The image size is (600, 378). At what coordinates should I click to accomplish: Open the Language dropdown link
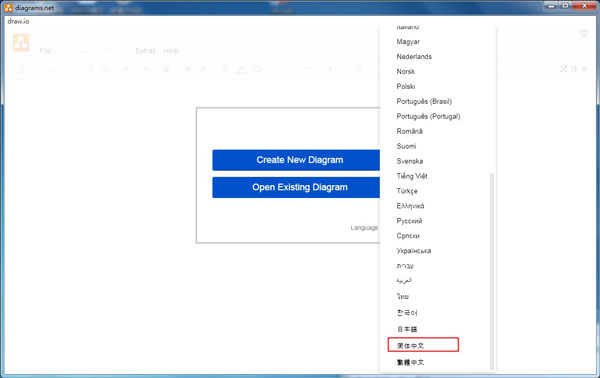coord(364,228)
